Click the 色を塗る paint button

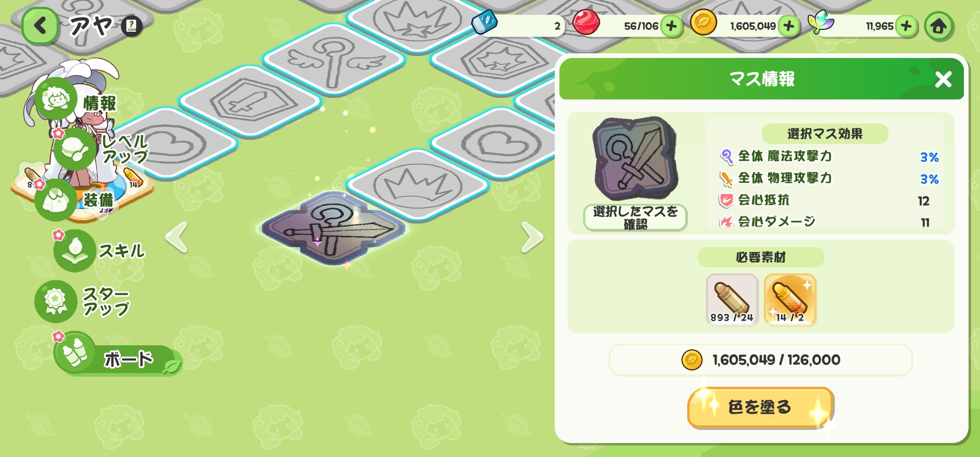click(x=760, y=407)
